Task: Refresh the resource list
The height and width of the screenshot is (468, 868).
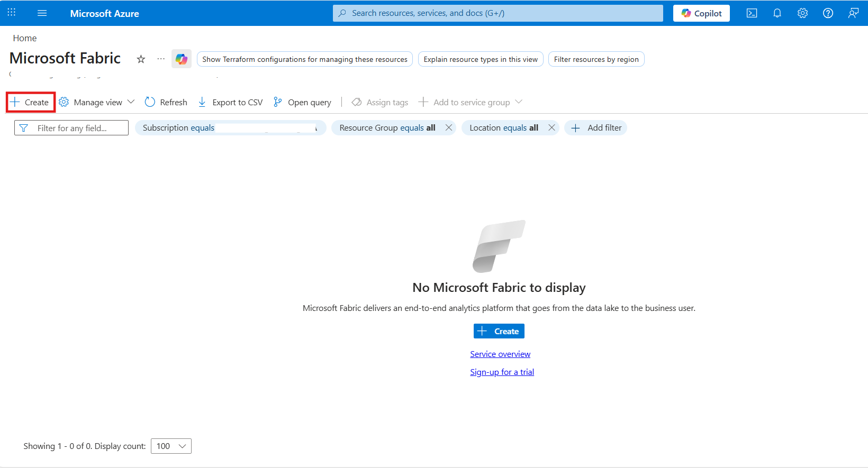Action: [166, 102]
